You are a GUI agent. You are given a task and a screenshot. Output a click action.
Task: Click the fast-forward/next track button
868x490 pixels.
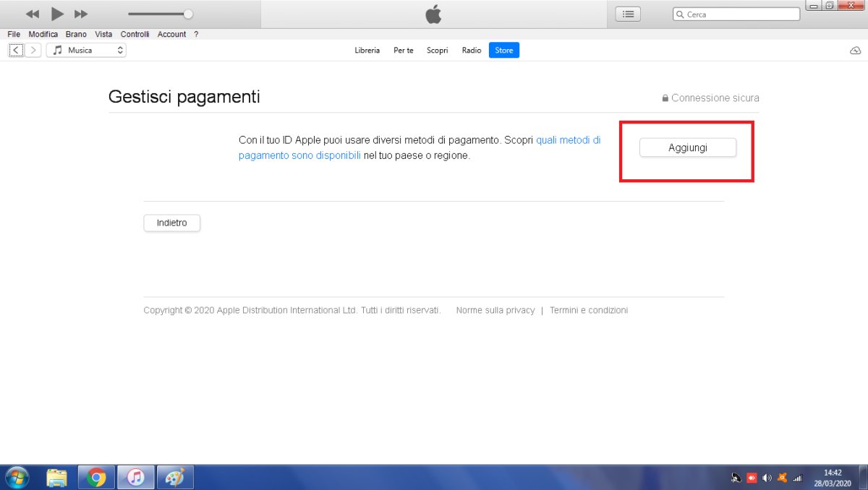pyautogui.click(x=81, y=14)
